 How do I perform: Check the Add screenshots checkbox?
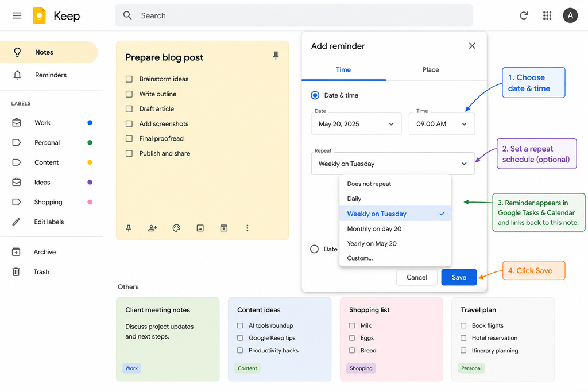(129, 123)
